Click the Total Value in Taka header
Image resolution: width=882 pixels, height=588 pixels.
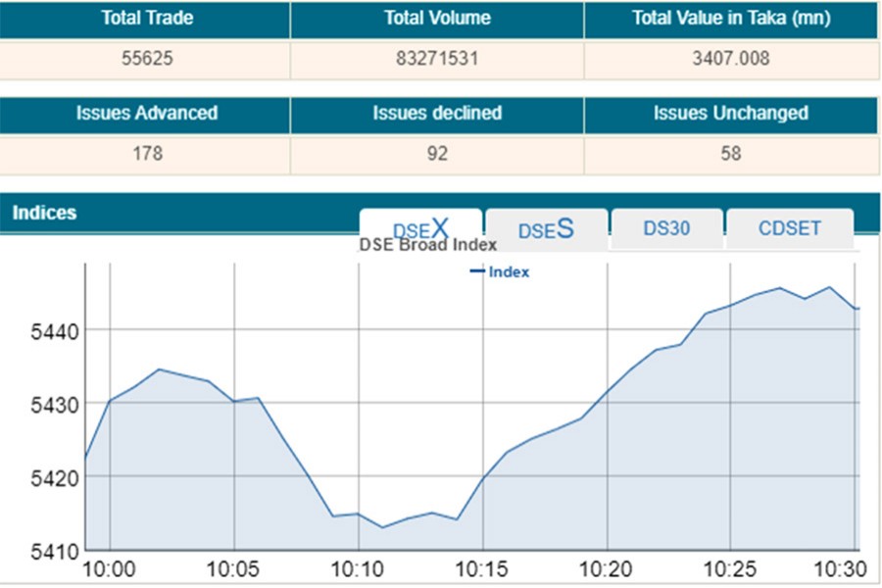pyautogui.click(x=730, y=19)
